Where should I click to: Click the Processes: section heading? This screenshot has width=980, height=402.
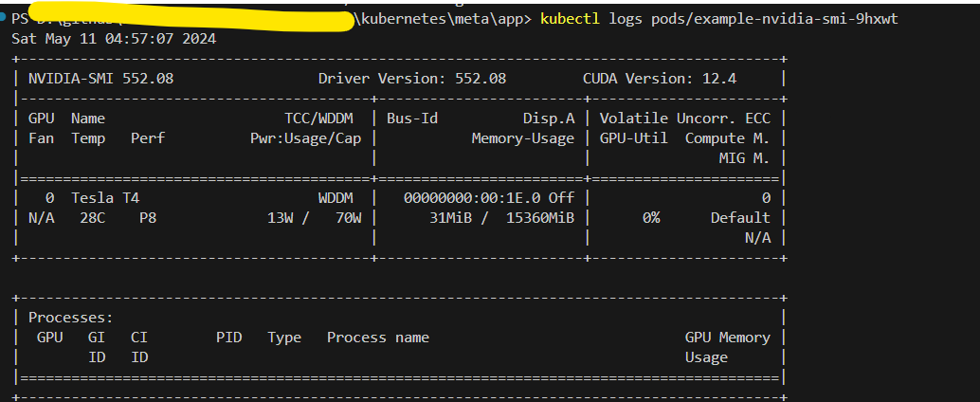click(70, 318)
